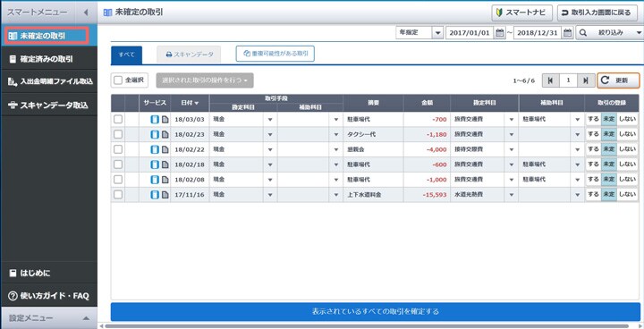Viewport: 644px width, 329px height.
Task: Open スキャンデータ取込 menu item
Action: (x=49, y=105)
